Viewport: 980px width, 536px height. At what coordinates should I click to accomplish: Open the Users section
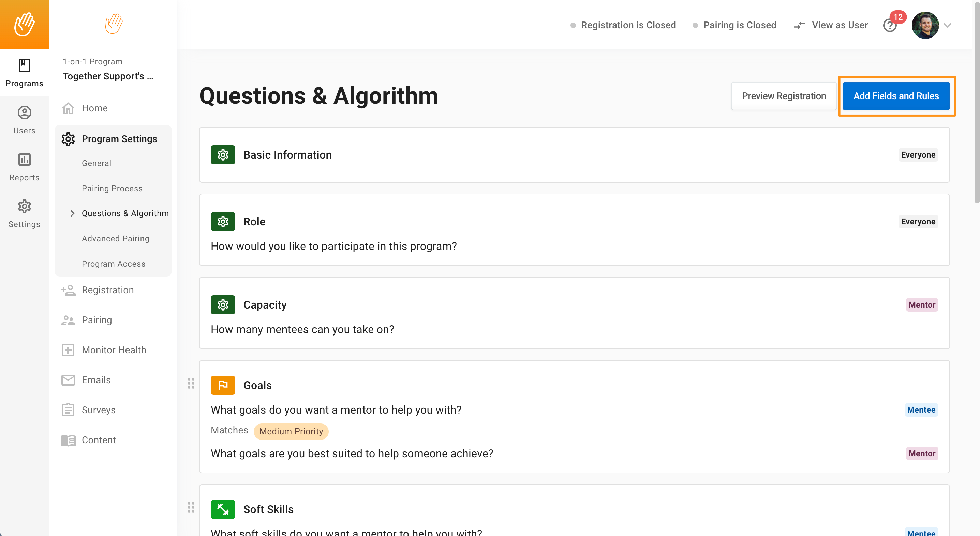coord(24,120)
